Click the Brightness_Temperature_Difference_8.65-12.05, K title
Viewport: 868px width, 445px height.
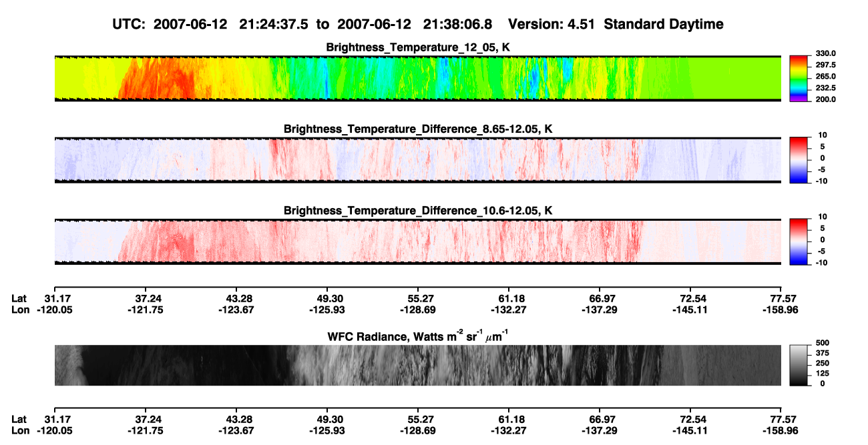pos(418,128)
